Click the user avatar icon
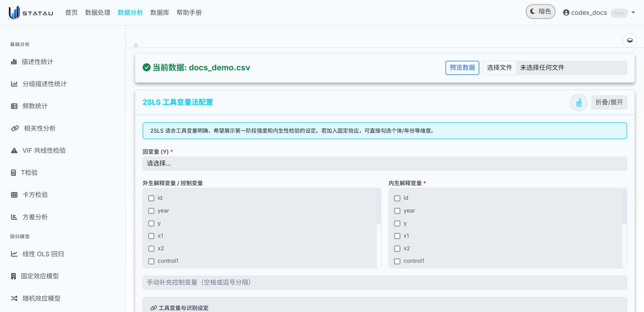The height and width of the screenshot is (312, 644). click(x=566, y=13)
